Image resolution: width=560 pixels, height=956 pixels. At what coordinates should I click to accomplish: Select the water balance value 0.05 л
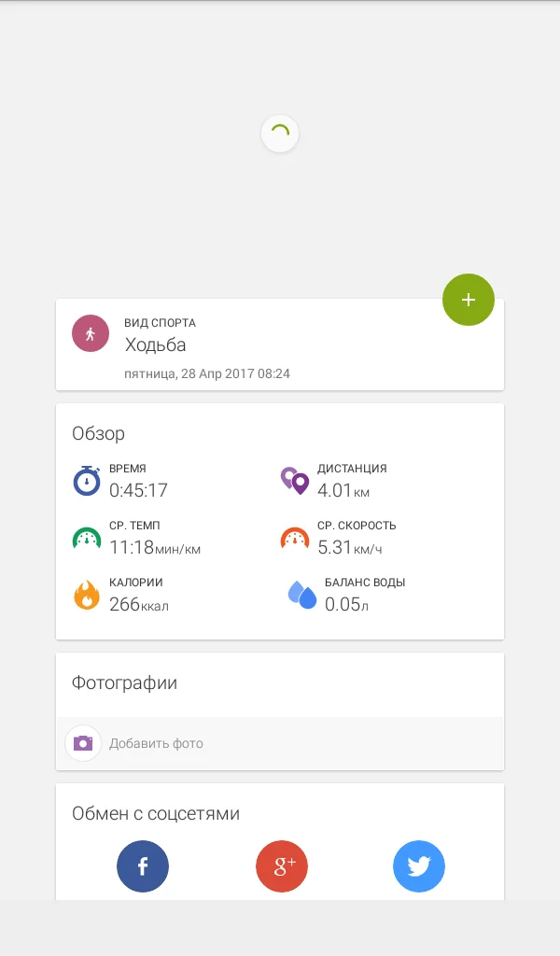coord(346,604)
